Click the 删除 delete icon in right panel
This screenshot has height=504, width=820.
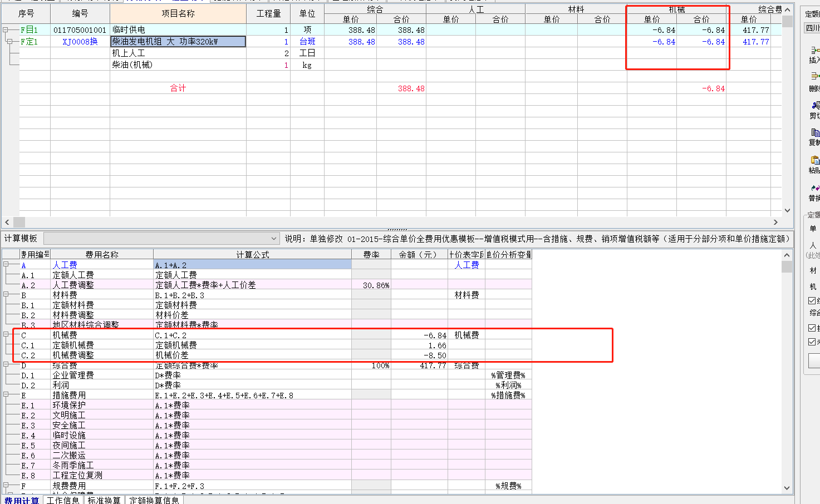[815, 76]
